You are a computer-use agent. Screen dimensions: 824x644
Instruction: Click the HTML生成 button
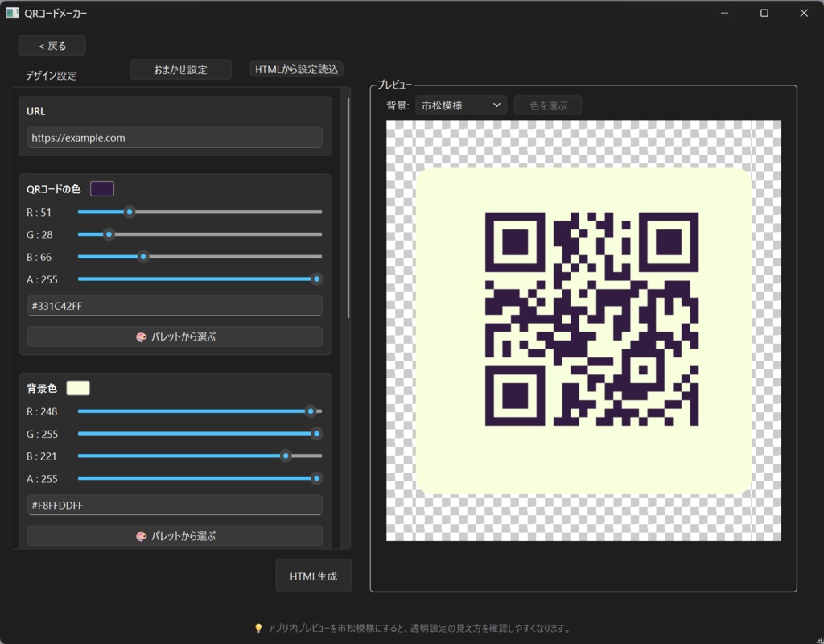(313, 576)
